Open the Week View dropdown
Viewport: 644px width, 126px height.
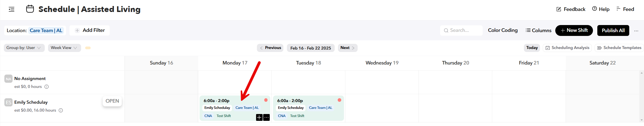64,48
